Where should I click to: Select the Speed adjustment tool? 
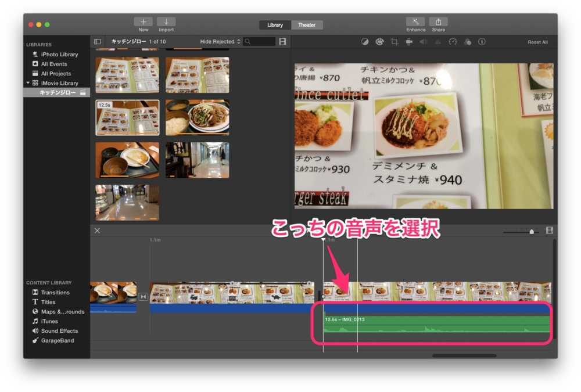[x=453, y=41]
